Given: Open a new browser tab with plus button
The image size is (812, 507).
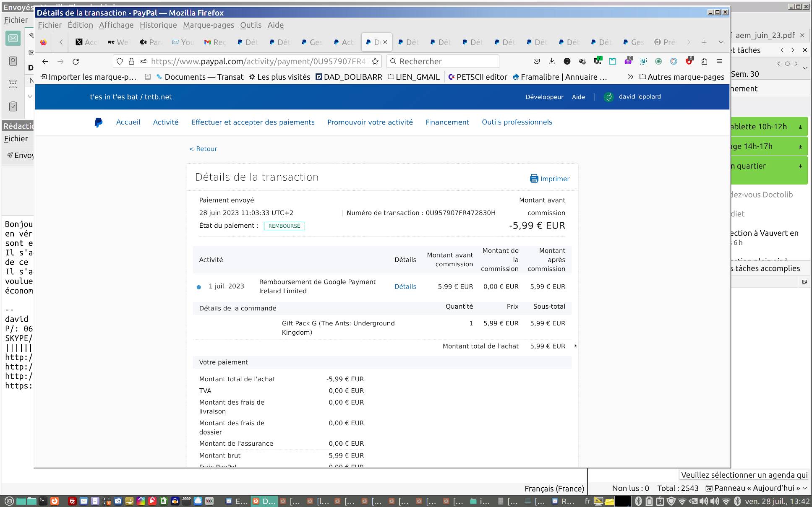Looking at the screenshot, I should click(704, 42).
